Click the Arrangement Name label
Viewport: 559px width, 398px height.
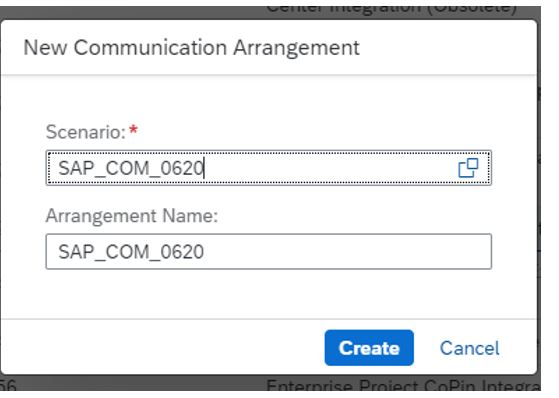coord(132,216)
